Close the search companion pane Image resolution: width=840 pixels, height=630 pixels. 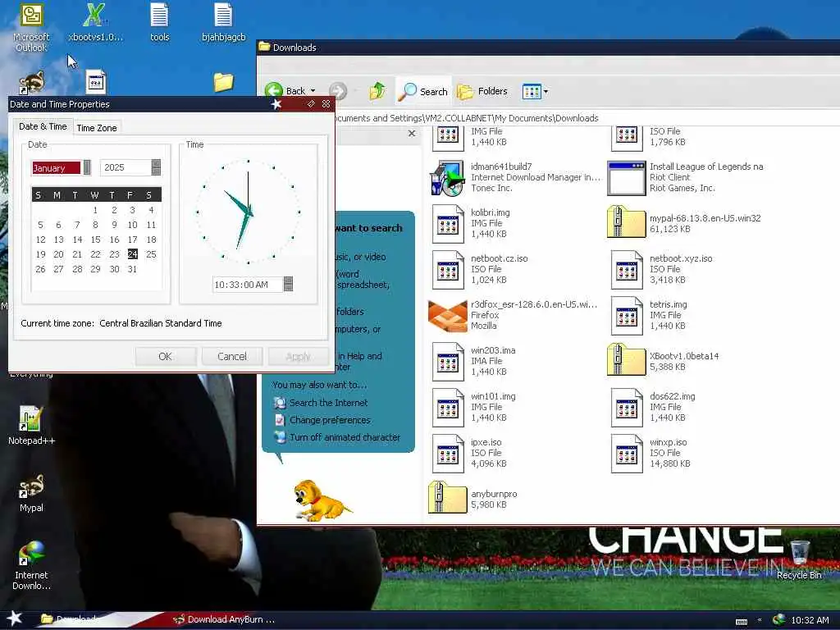[412, 134]
